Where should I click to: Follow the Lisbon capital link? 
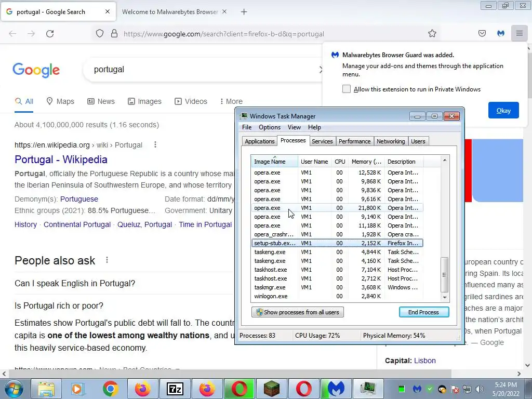[x=425, y=361]
